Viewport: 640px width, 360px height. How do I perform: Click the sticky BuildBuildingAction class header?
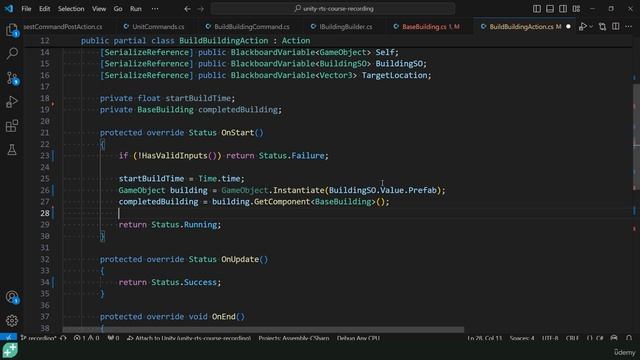coord(195,40)
